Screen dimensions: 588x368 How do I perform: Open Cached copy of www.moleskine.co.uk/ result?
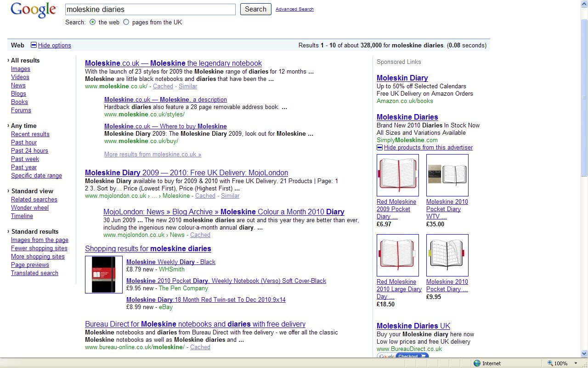point(163,86)
